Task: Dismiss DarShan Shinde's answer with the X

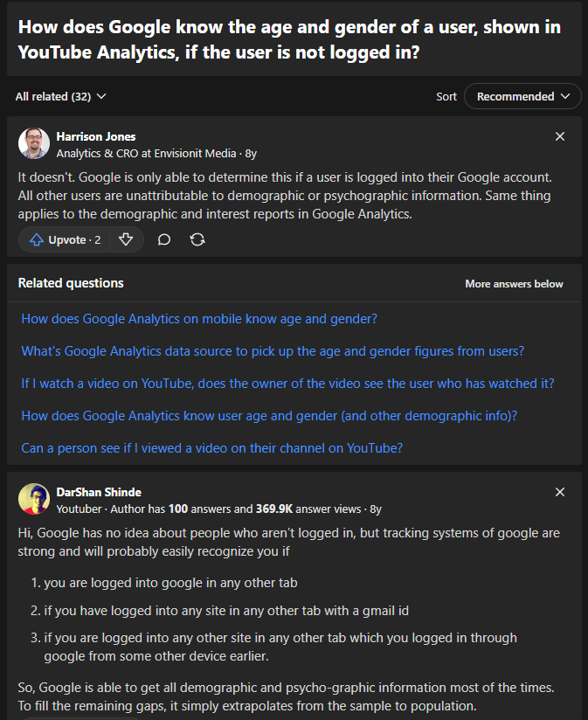Action: point(560,492)
